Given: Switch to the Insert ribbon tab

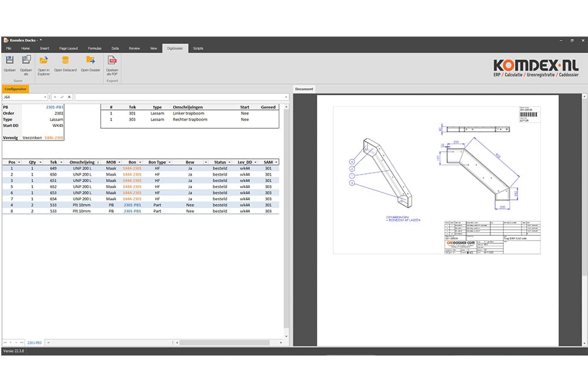Looking at the screenshot, I should coord(45,48).
